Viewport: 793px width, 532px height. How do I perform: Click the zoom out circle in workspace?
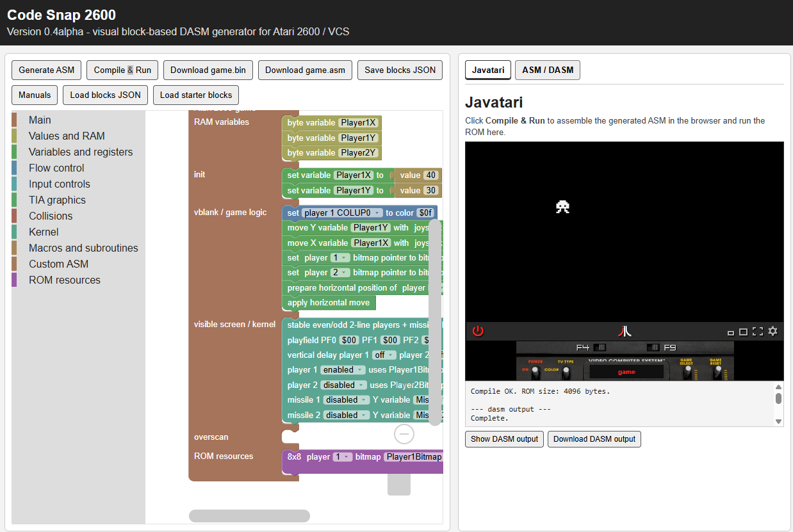(x=404, y=434)
